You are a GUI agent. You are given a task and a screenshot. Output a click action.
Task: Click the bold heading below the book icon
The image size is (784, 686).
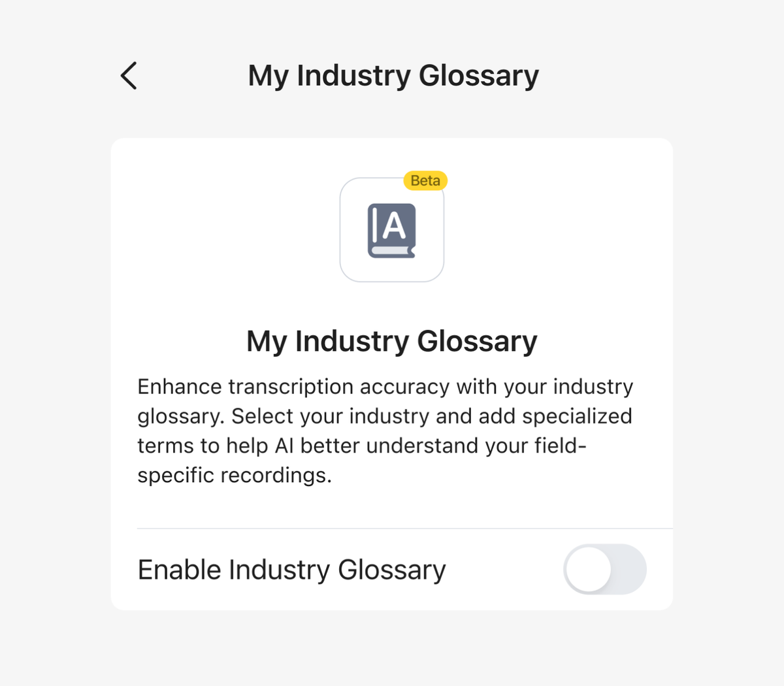[x=391, y=341]
